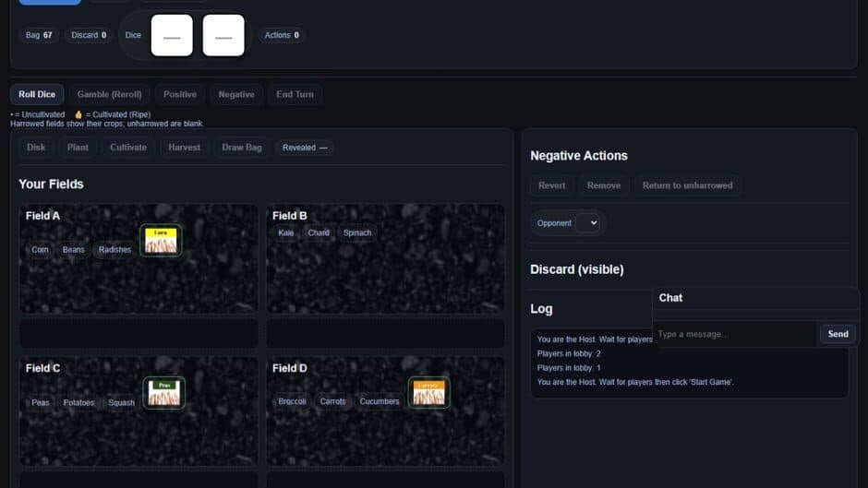This screenshot has width=868, height=488.
Task: Click Draw Bag
Action: pyautogui.click(x=242, y=148)
